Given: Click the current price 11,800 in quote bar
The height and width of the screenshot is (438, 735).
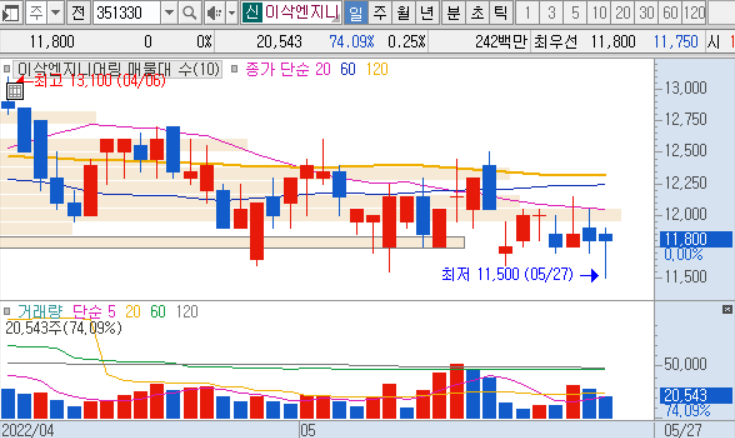Looking at the screenshot, I should (x=52, y=42).
